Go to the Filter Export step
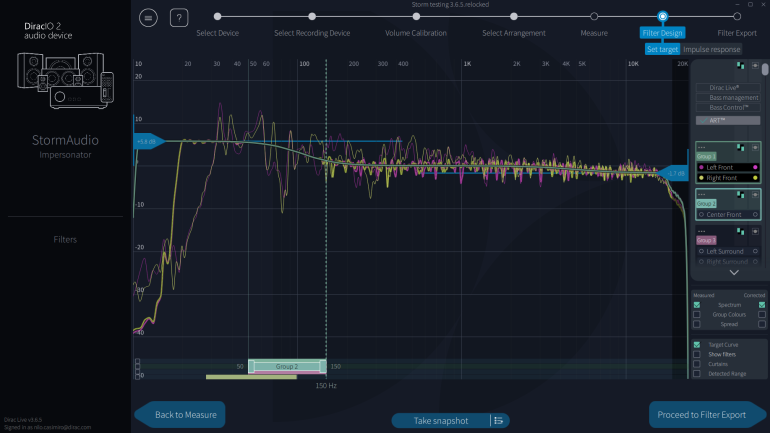The height and width of the screenshot is (433, 770). click(x=737, y=16)
